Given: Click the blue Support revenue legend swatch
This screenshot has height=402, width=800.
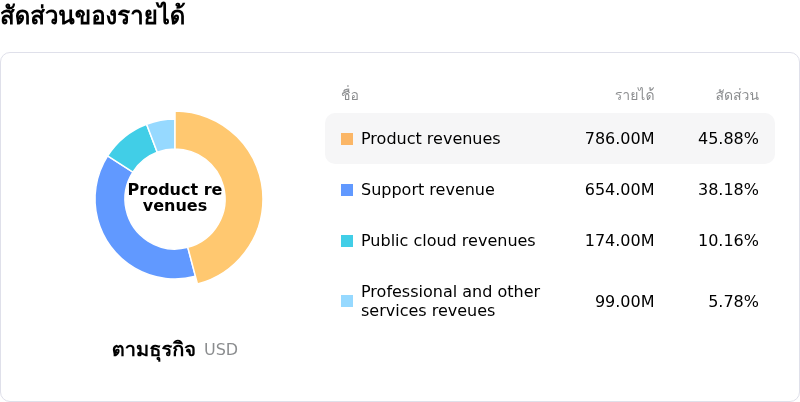Looking at the screenshot, I should (347, 190).
